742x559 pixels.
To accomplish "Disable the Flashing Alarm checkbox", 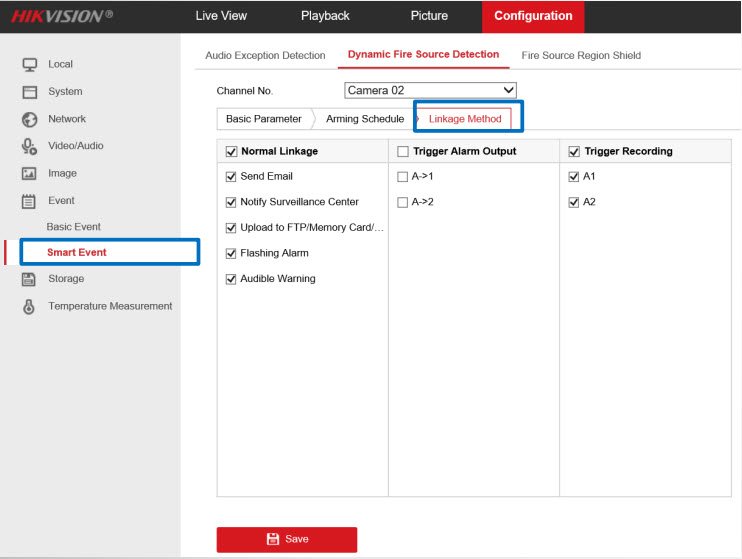I will (x=232, y=254).
